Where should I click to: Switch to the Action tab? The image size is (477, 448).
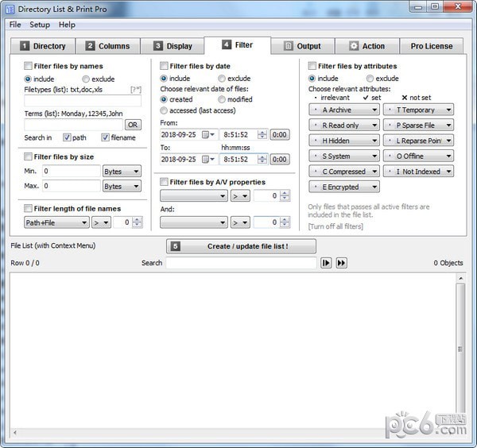(x=367, y=46)
